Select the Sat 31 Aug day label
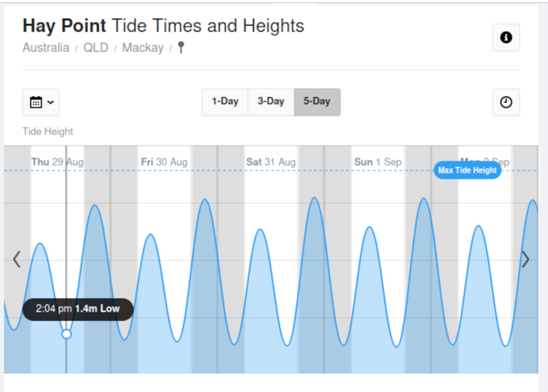 (x=271, y=162)
